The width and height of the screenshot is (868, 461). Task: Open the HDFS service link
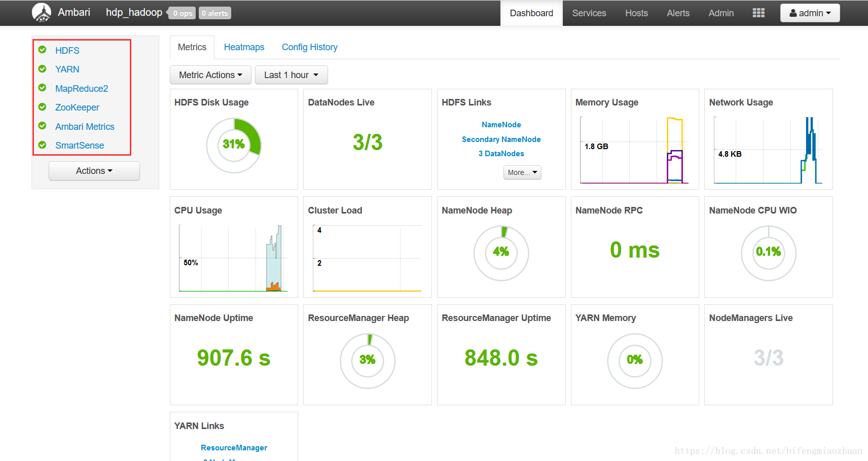[67, 50]
